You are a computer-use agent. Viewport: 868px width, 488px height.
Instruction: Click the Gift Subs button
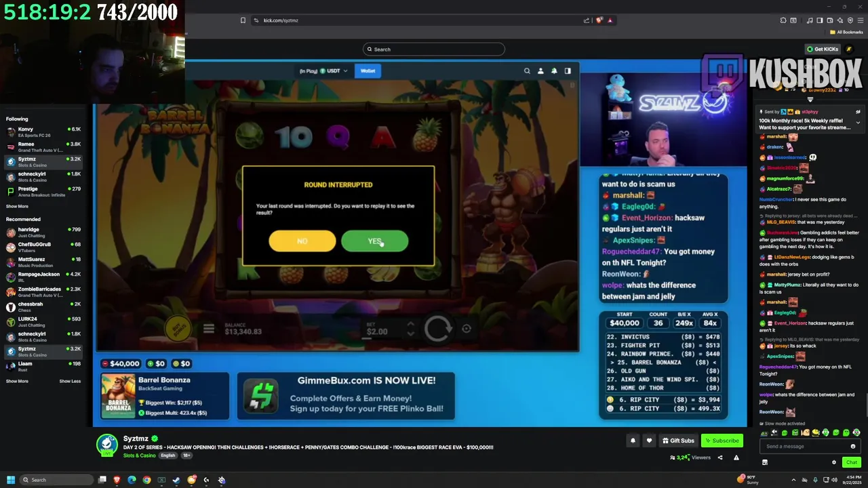pos(678,441)
